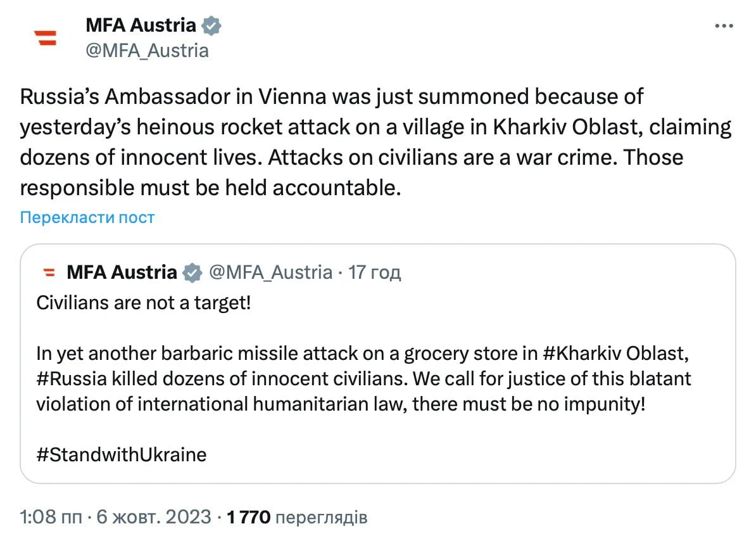
Task: Open the three-dot more options menu
Action: 724,26
